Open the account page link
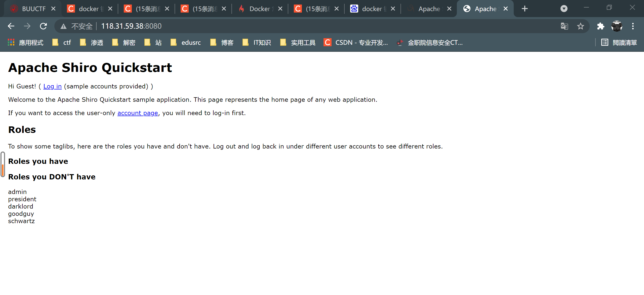Viewport: 644px width, 295px height. tap(138, 113)
